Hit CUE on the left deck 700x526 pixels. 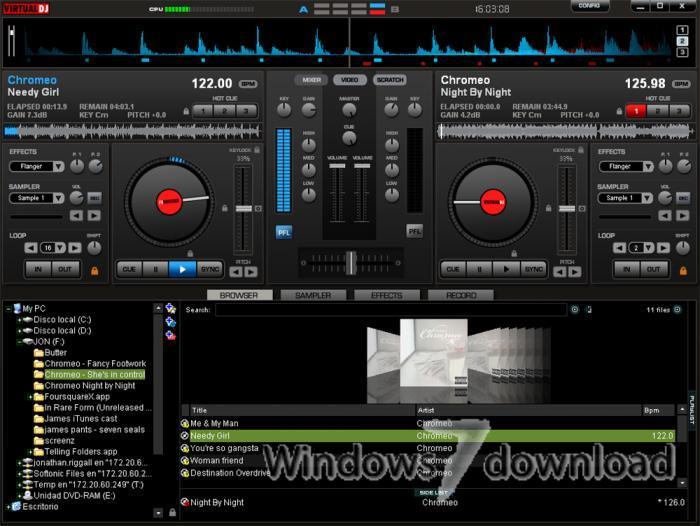[x=129, y=269]
